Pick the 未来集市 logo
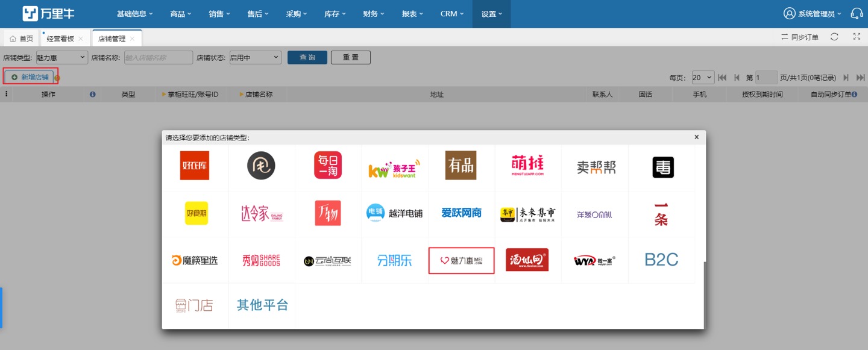This screenshot has height=350, width=868. pos(527,214)
